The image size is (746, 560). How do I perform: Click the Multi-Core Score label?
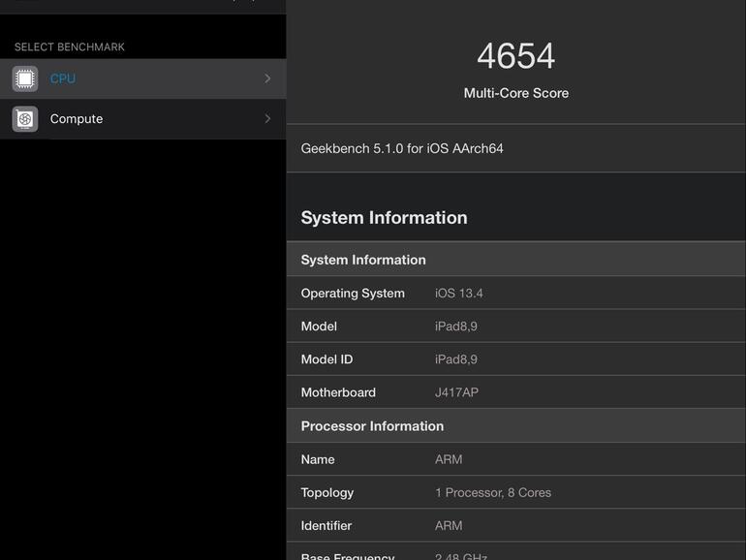pyautogui.click(x=515, y=93)
